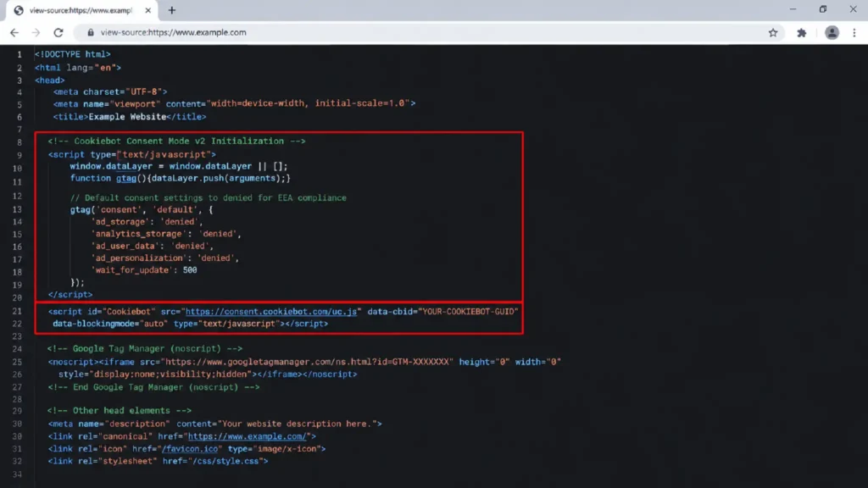Click the gtag function name on line 11

pos(125,178)
